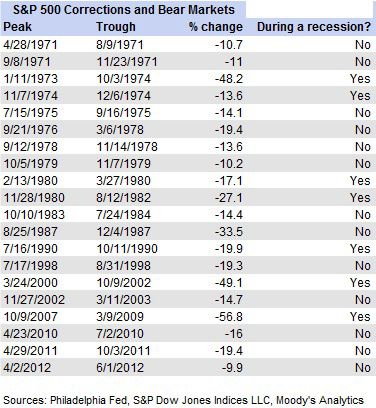
Task: Select the No cell in 7/17/1998 row
Action: pos(363,266)
